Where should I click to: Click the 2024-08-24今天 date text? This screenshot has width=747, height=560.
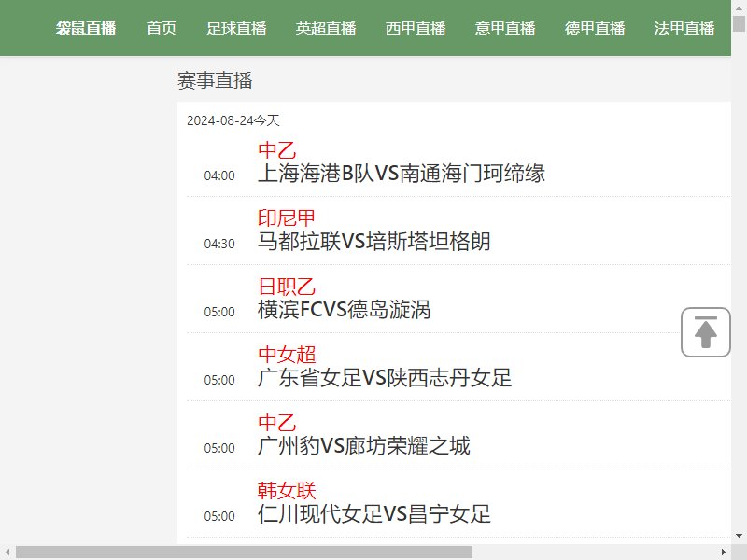click(x=233, y=120)
